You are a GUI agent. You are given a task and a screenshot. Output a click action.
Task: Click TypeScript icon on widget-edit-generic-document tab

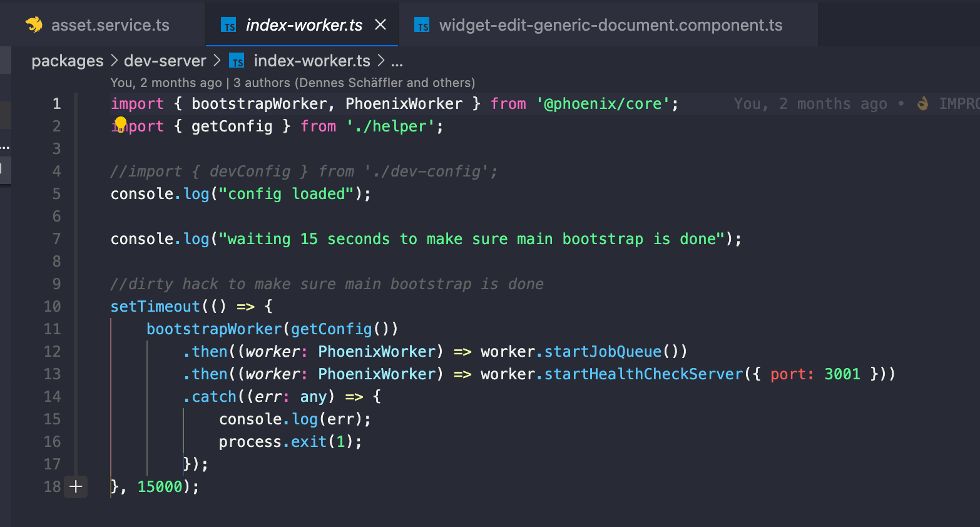point(422,25)
